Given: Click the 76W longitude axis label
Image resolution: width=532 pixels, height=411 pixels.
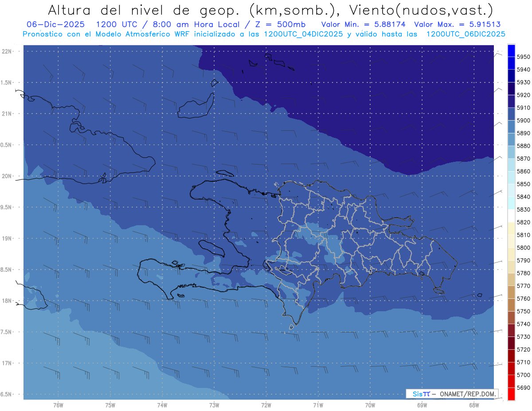Looking at the screenshot, I should (x=58, y=405).
